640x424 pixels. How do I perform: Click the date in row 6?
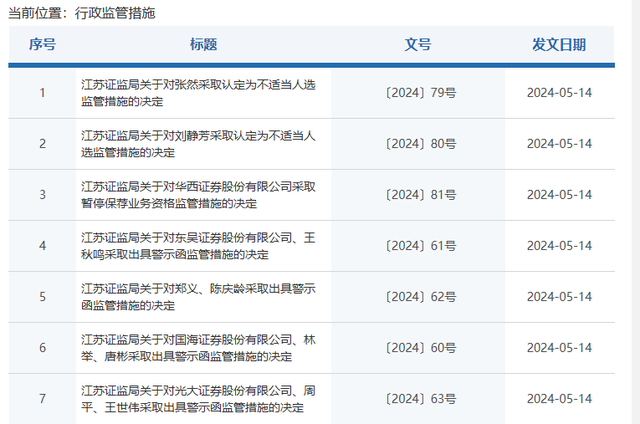click(559, 348)
